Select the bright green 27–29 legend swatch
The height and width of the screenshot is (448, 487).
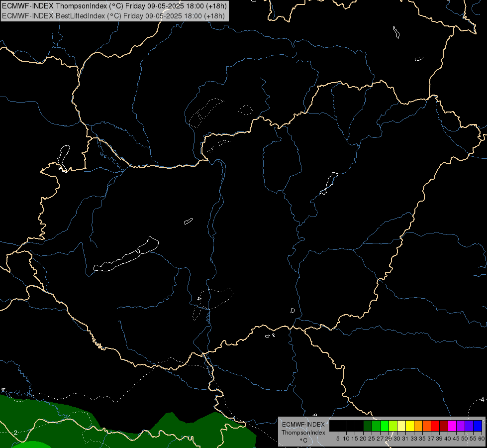(385, 426)
